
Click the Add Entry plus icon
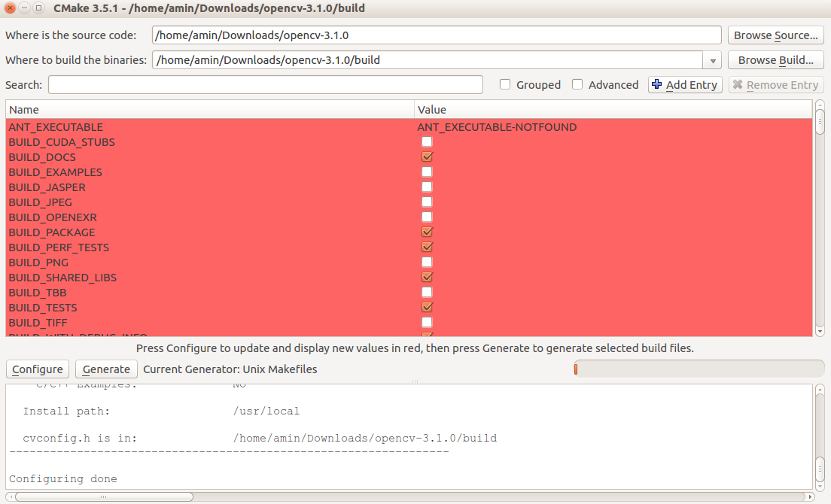pos(656,84)
